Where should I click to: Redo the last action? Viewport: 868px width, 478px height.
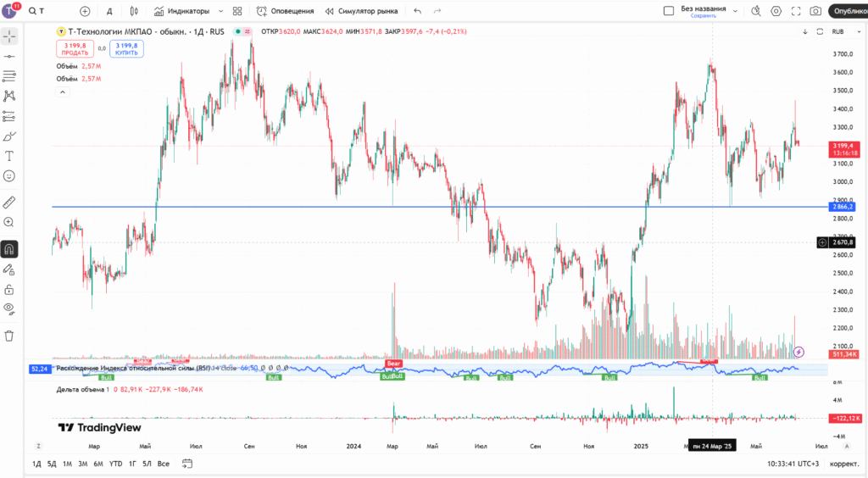tap(437, 11)
